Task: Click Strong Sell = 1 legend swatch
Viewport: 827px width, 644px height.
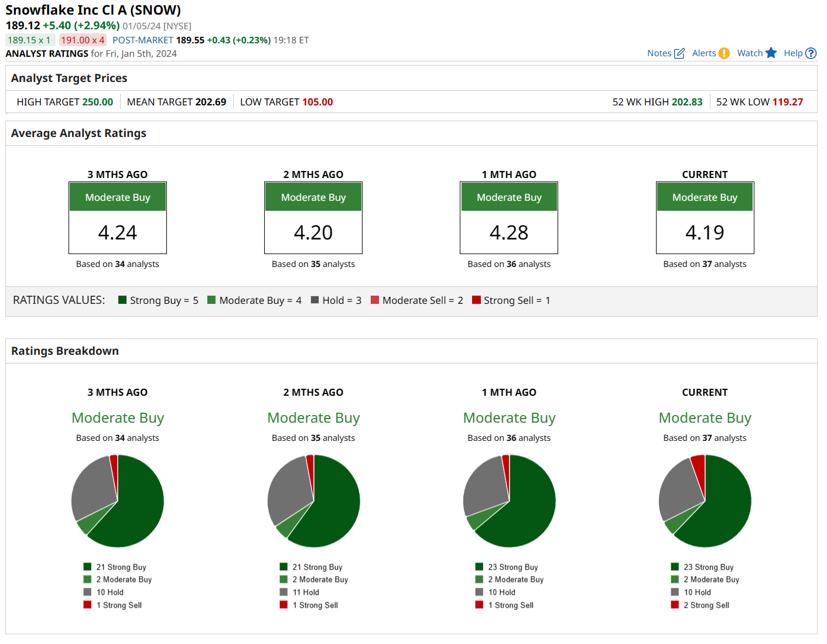Action: pyautogui.click(x=476, y=300)
